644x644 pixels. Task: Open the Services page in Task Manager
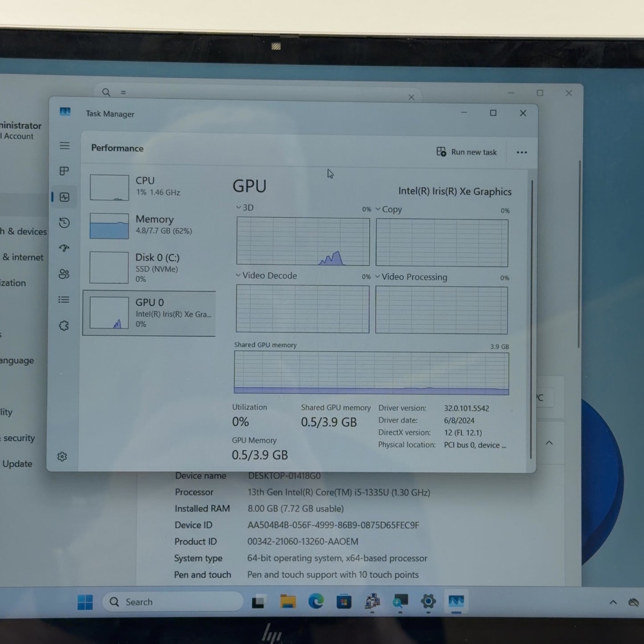[x=64, y=326]
